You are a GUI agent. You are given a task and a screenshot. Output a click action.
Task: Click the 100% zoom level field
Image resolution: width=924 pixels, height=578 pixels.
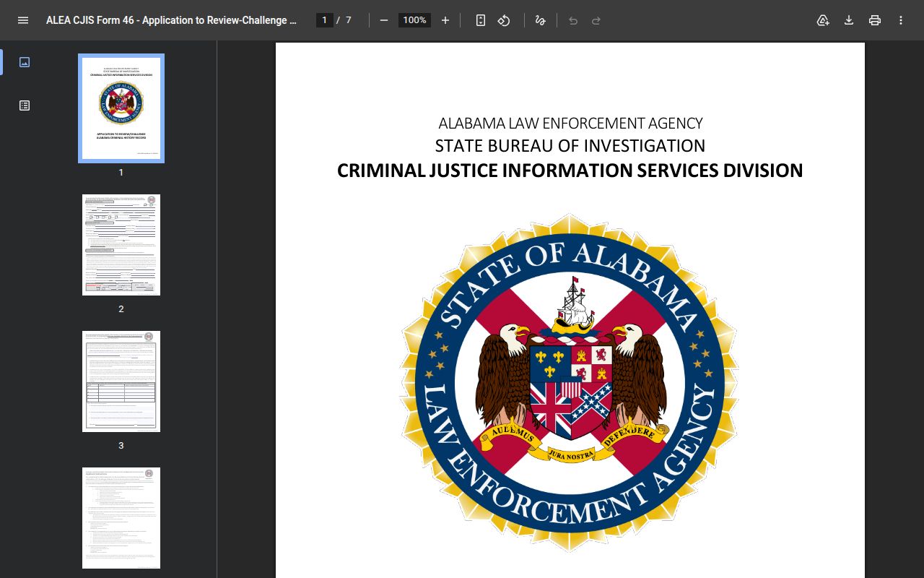[x=414, y=20]
